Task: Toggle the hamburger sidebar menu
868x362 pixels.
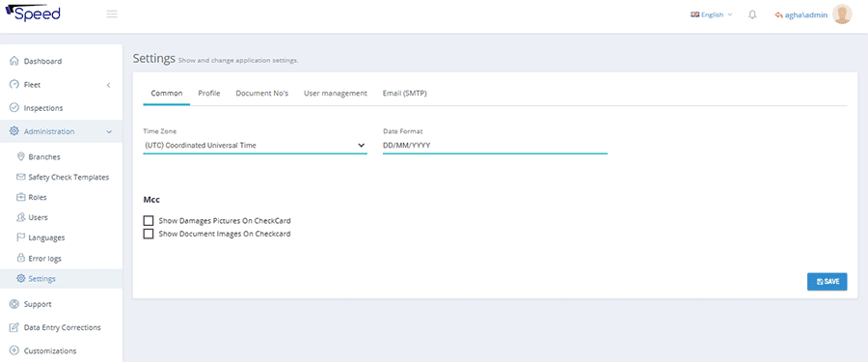Action: [112, 14]
